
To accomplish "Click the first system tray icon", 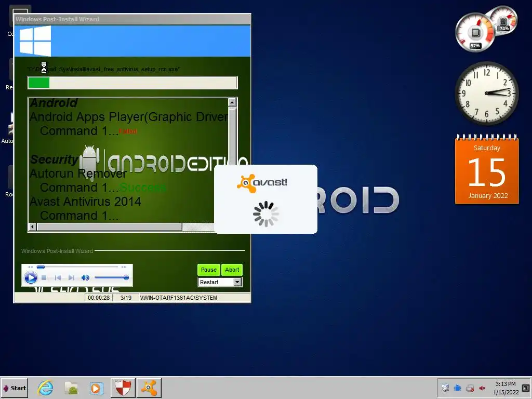I will coord(445,388).
